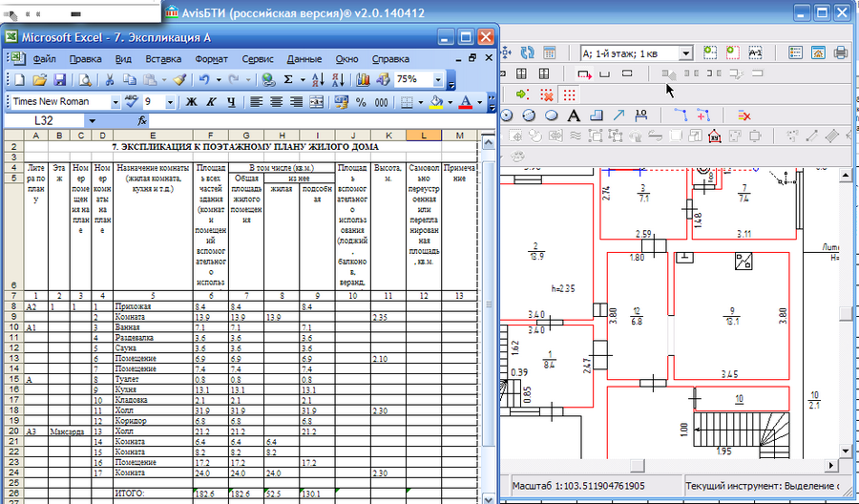Toggle the red dot grid button

pyautogui.click(x=569, y=94)
